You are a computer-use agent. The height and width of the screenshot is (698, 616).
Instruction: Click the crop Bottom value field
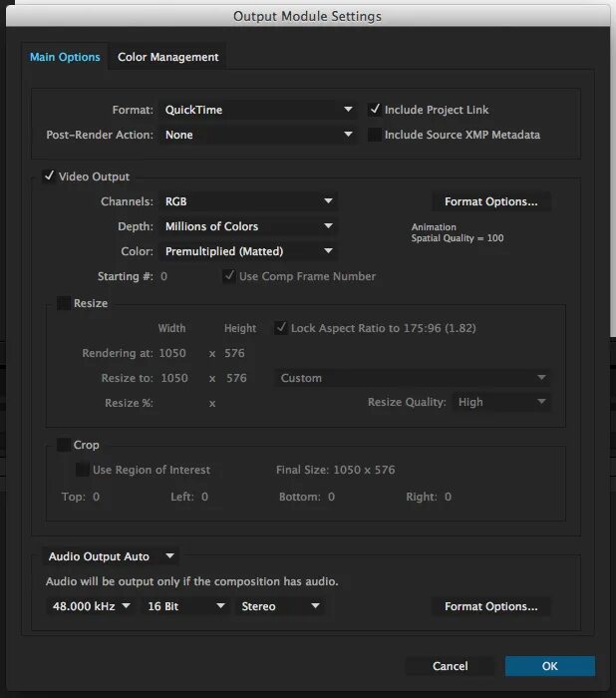331,497
